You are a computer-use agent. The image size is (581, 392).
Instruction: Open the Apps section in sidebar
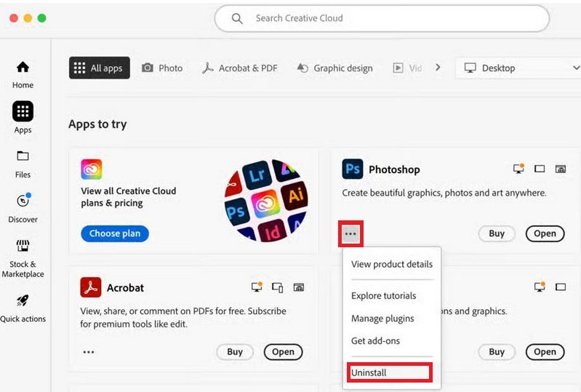pos(23,117)
